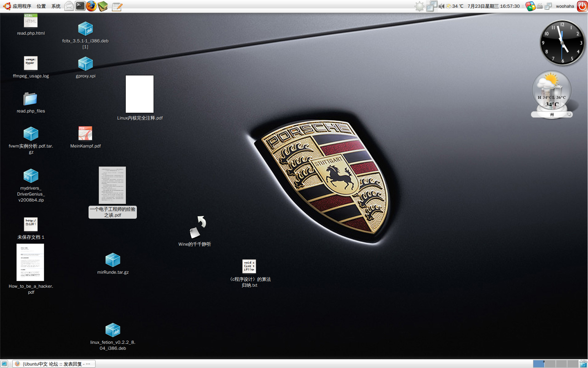
Task: Select the ffmpeg_usage.log file icon
Action: 31,63
